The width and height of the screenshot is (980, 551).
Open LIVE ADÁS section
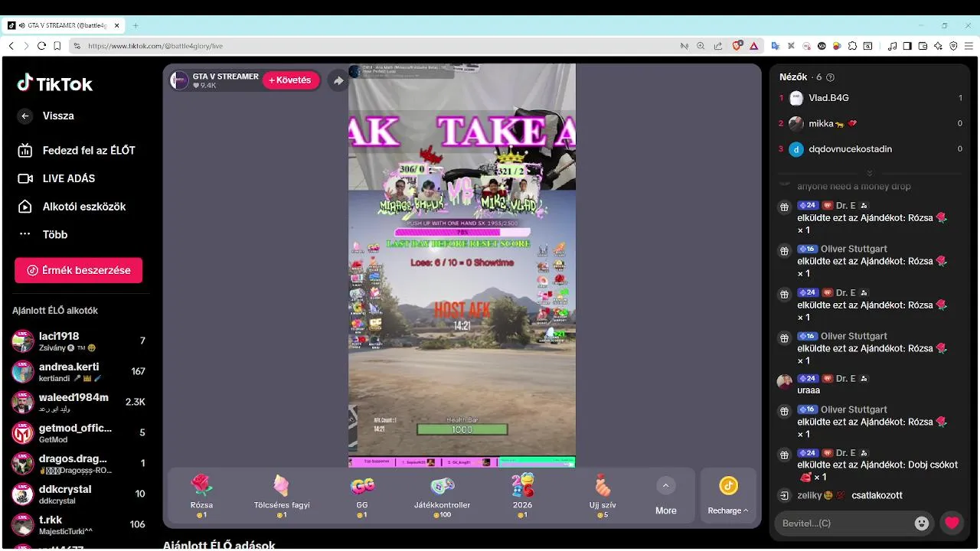click(56, 178)
